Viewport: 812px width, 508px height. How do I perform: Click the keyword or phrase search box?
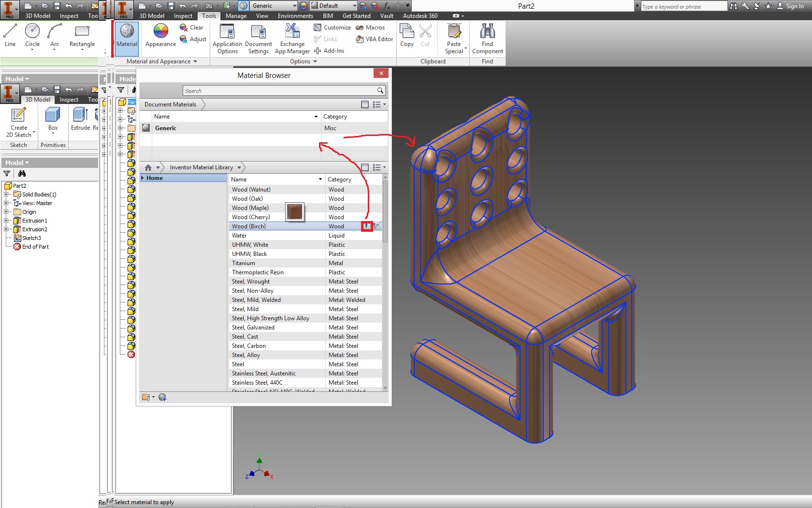coord(684,6)
